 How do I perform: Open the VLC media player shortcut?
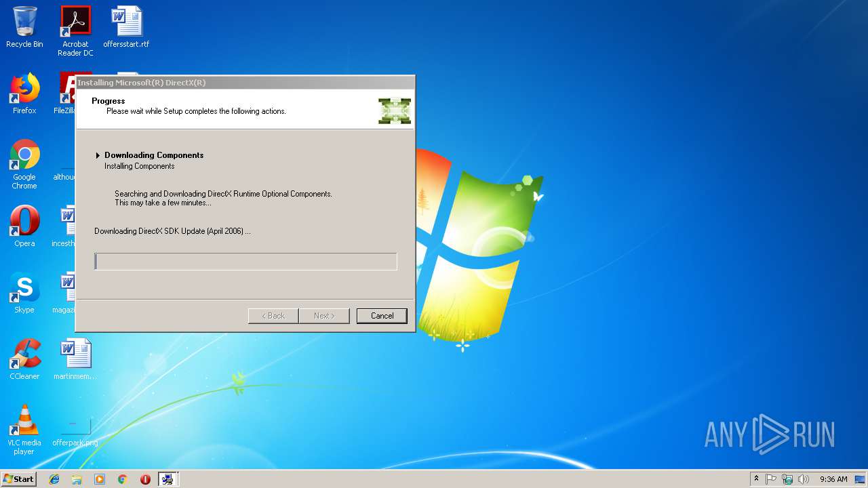24,430
